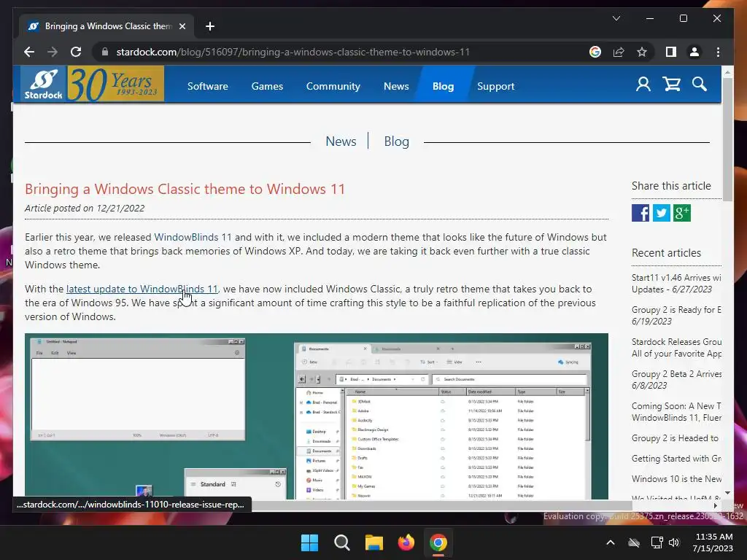747x560 pixels.
Task: Open the Support nav item
Action: pos(496,86)
